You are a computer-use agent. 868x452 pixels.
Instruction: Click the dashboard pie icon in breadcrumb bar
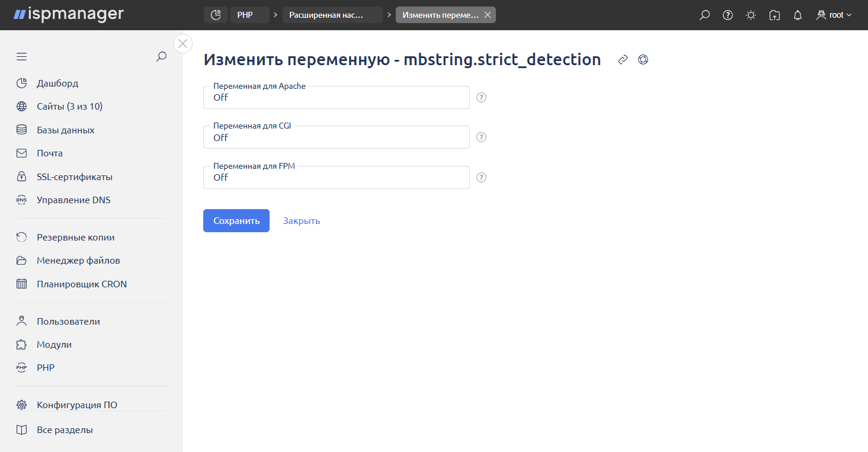pyautogui.click(x=216, y=15)
